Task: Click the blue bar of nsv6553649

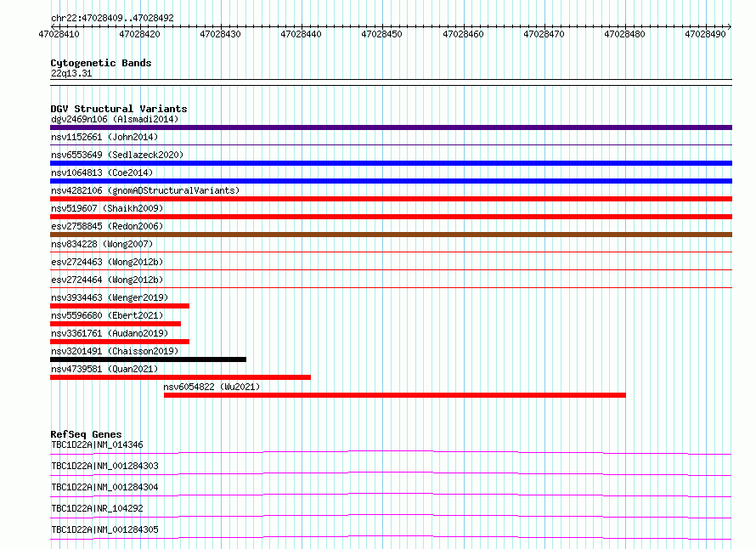Action: click(391, 163)
